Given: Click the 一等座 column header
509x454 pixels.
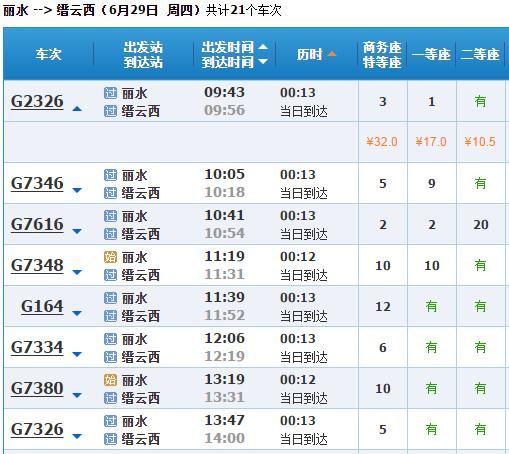Looking at the screenshot, I should 431,54.
